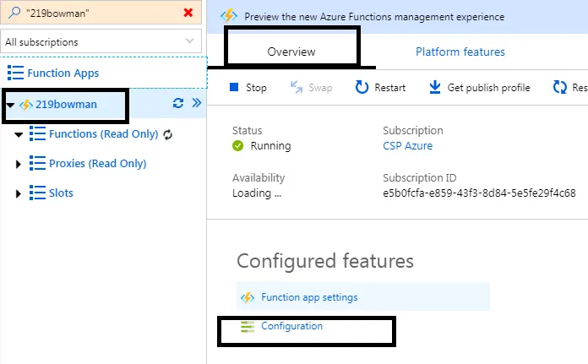Switch to the Overview tab
This screenshot has height=364, width=588.
(291, 52)
